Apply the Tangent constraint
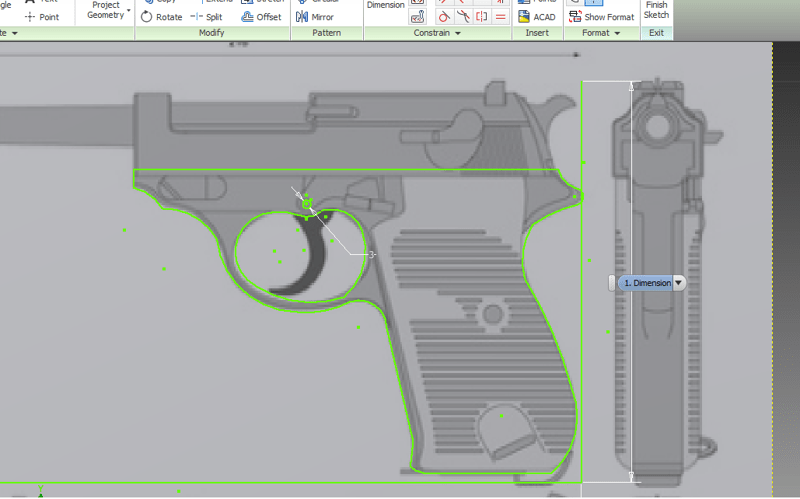This screenshot has height=499, width=800. click(444, 17)
